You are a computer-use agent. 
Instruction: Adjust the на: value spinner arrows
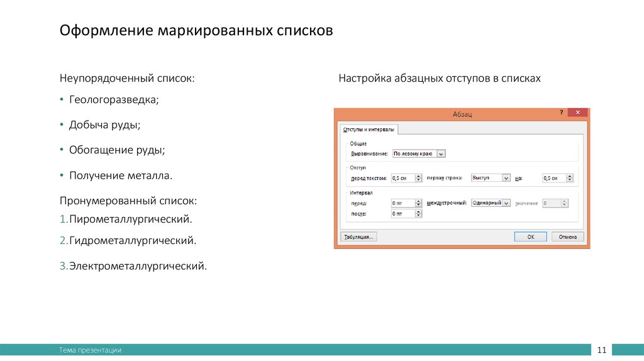coord(570,178)
